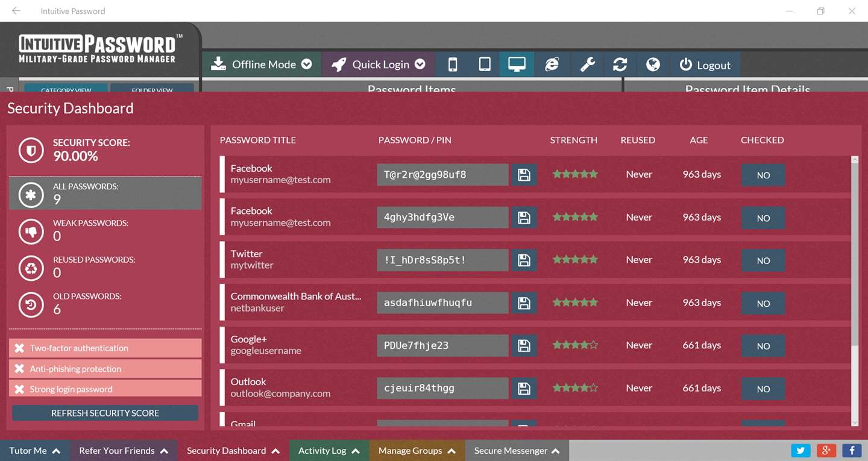The width and height of the screenshot is (868, 461).
Task: Click the Quick Login rocket icon
Action: point(339,64)
